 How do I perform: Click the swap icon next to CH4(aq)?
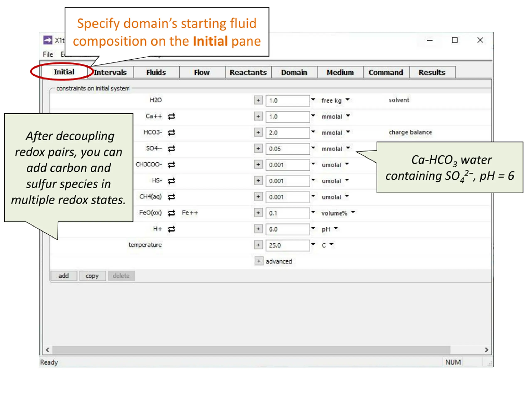pyautogui.click(x=171, y=197)
